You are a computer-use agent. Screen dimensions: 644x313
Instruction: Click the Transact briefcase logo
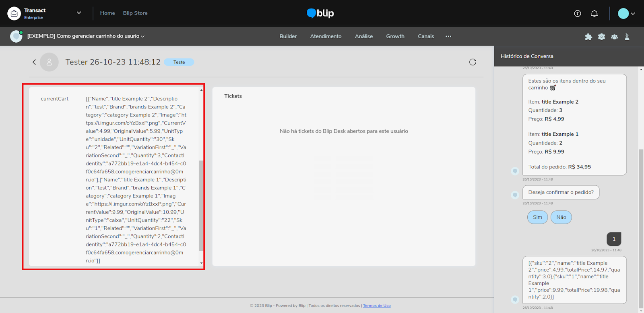pyautogui.click(x=14, y=13)
